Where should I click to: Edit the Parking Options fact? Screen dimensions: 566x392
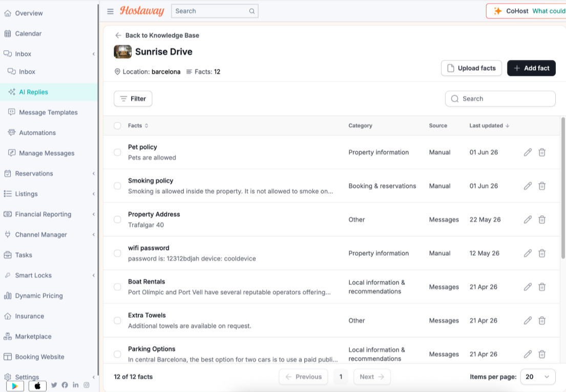coord(528,354)
